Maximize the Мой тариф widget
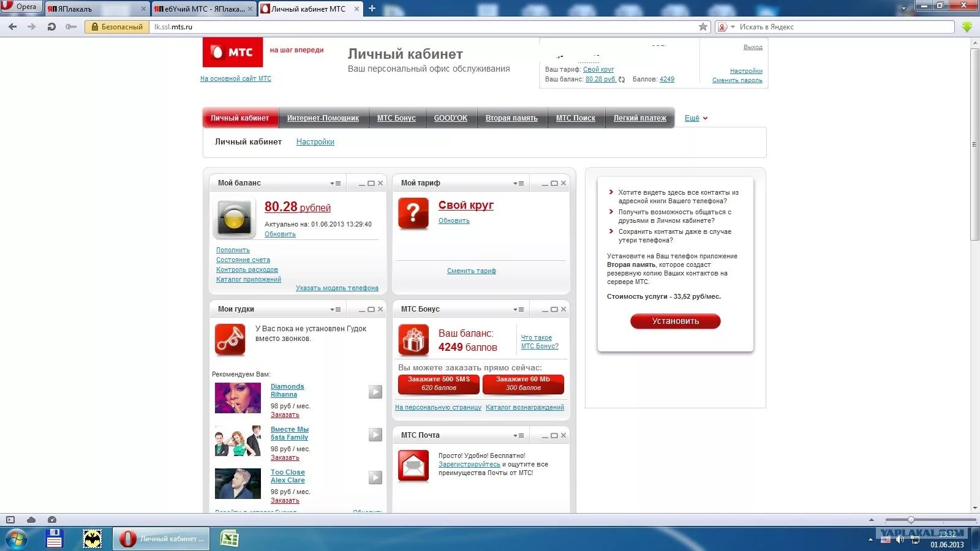Image resolution: width=980 pixels, height=551 pixels. point(554,183)
